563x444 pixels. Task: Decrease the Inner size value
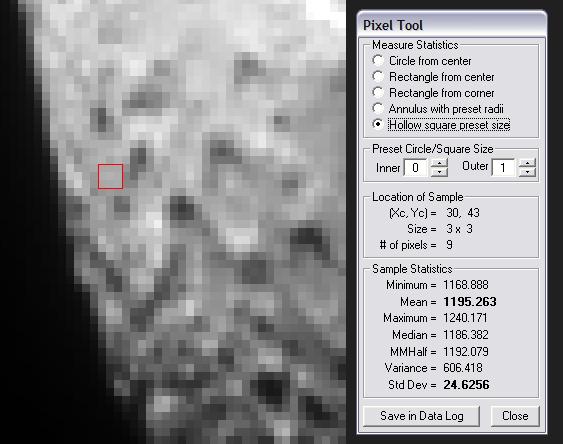tap(439, 172)
